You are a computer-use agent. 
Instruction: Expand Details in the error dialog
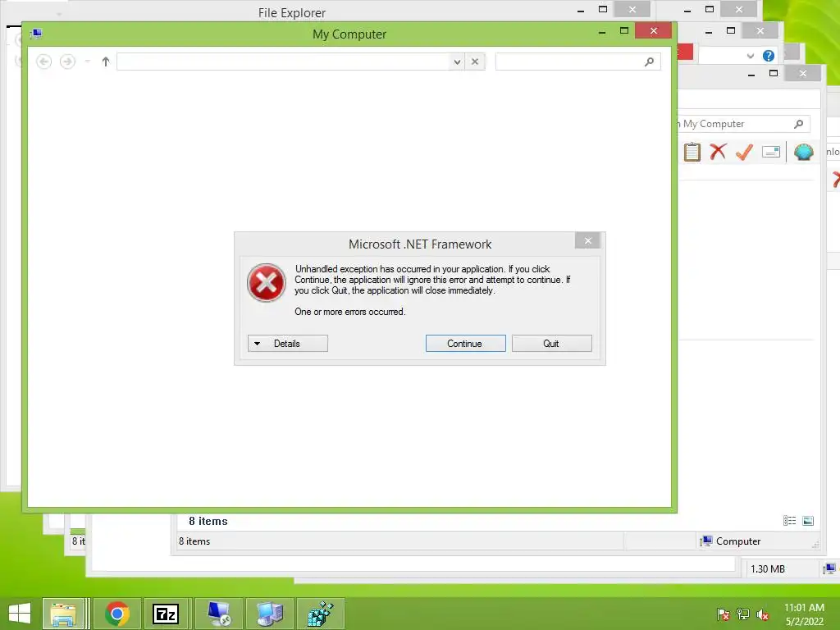click(x=288, y=344)
